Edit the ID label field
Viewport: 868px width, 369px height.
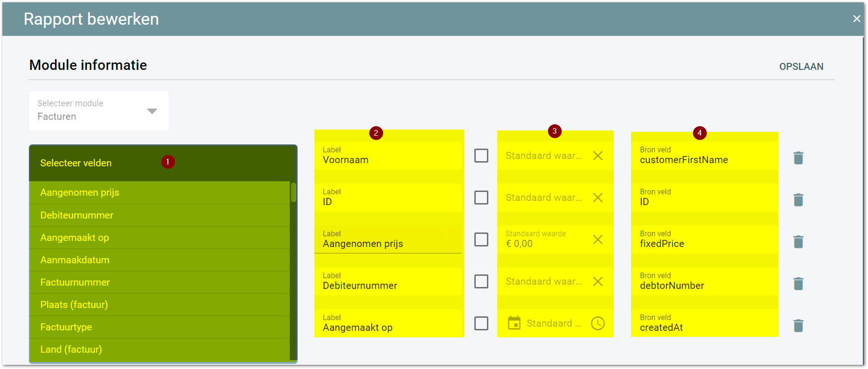[x=388, y=198]
